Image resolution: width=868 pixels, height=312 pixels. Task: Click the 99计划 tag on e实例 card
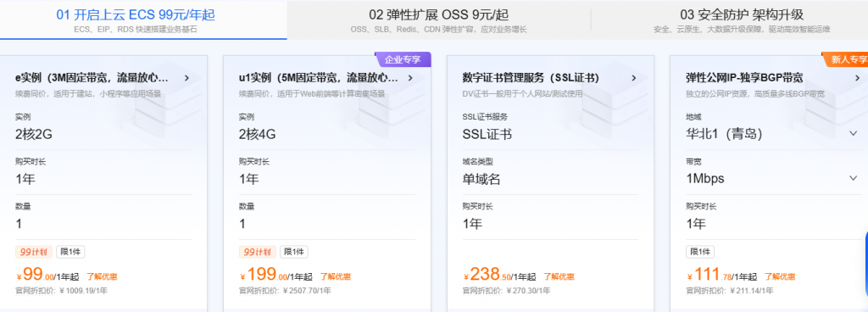[34, 252]
